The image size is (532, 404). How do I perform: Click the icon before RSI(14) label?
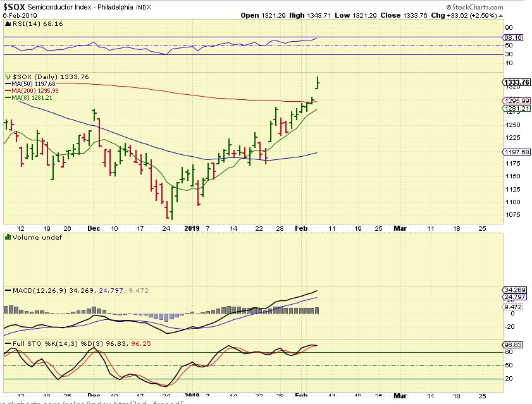click(8, 24)
